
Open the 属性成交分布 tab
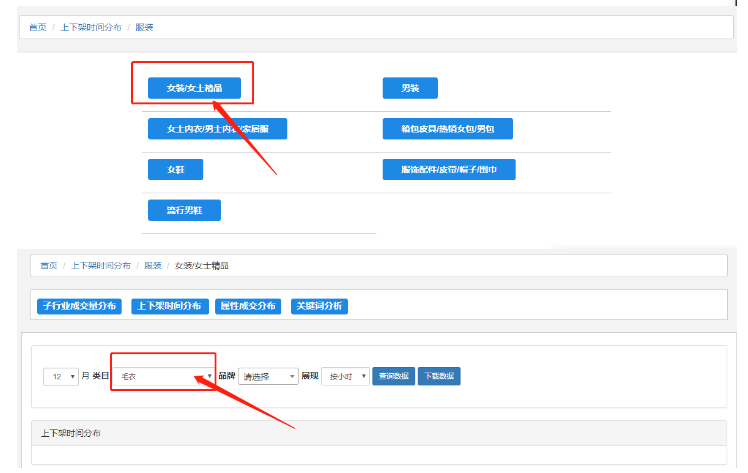coord(247,306)
